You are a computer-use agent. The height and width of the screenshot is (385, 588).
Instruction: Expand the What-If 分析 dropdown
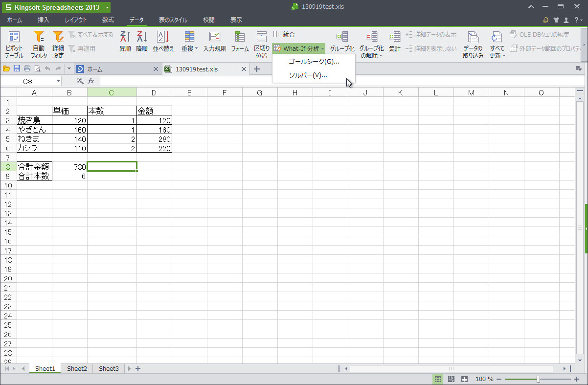coord(298,48)
